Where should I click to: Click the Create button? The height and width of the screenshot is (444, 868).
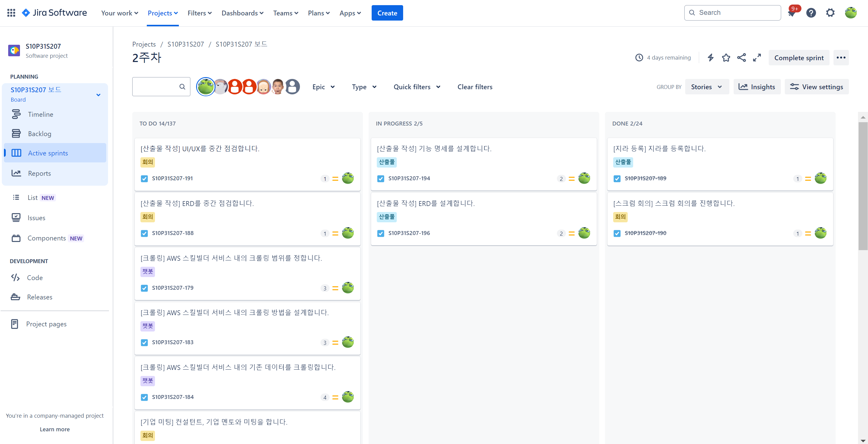tap(387, 13)
